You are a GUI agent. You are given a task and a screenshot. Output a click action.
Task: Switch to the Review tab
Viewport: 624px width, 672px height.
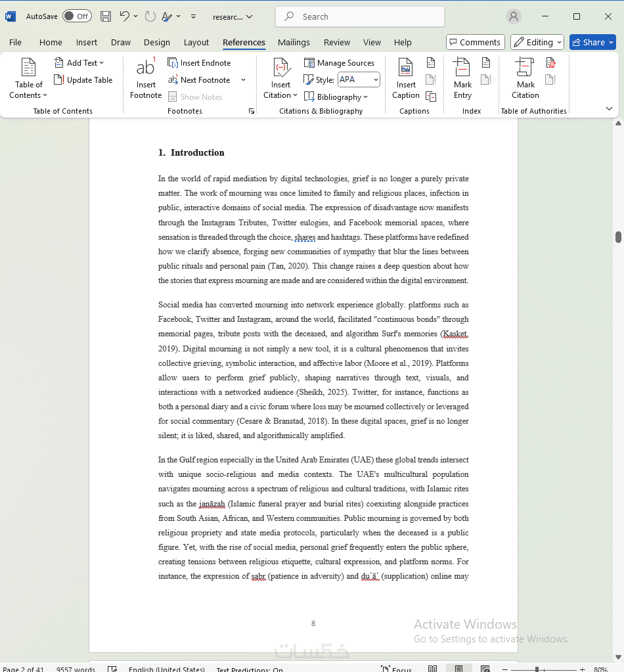[337, 43]
